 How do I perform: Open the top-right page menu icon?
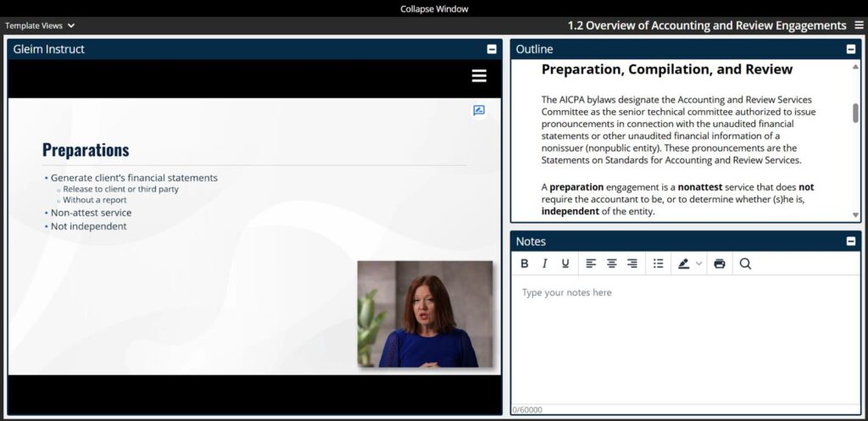(x=859, y=25)
